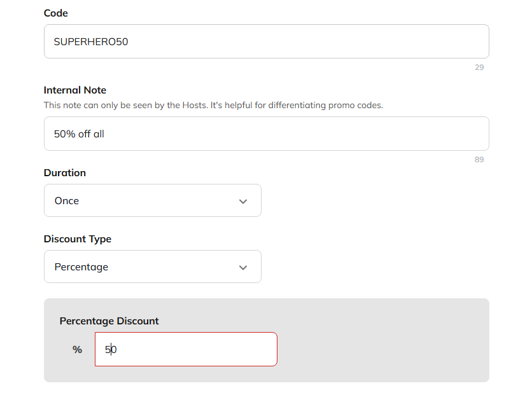Screen dimensions: 532x395
Task: Click the Percentage Discount input field
Action: [x=186, y=349]
